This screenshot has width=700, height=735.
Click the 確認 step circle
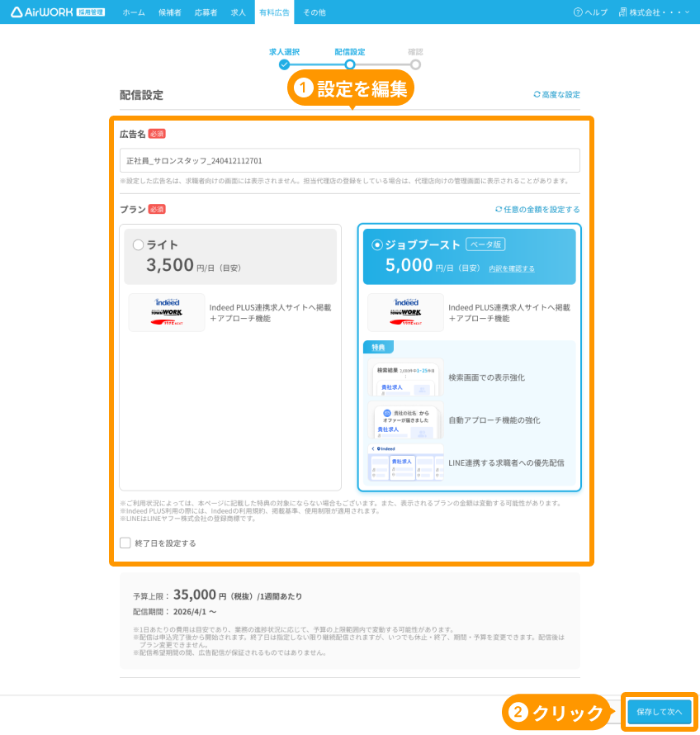tap(415, 64)
